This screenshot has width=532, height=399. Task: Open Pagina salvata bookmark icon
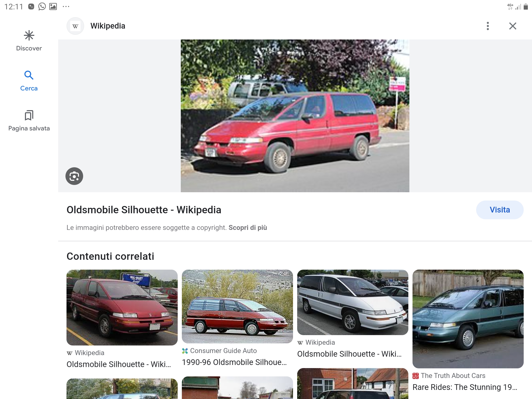pyautogui.click(x=29, y=115)
